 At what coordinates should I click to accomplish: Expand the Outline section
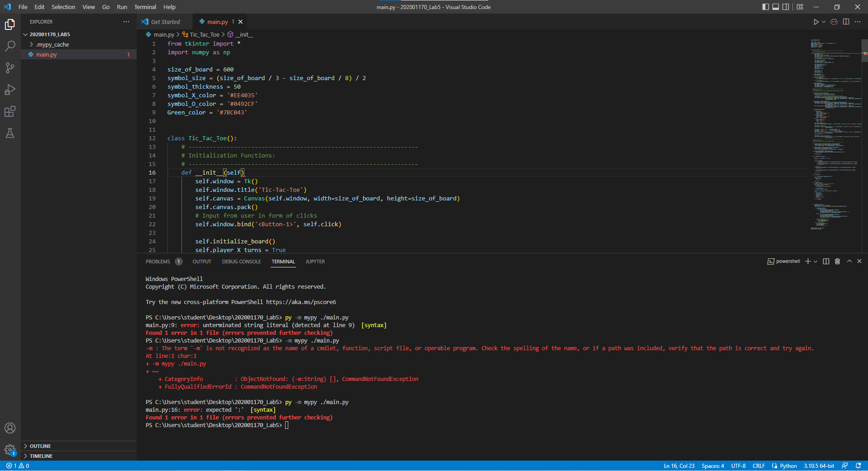(x=79, y=446)
